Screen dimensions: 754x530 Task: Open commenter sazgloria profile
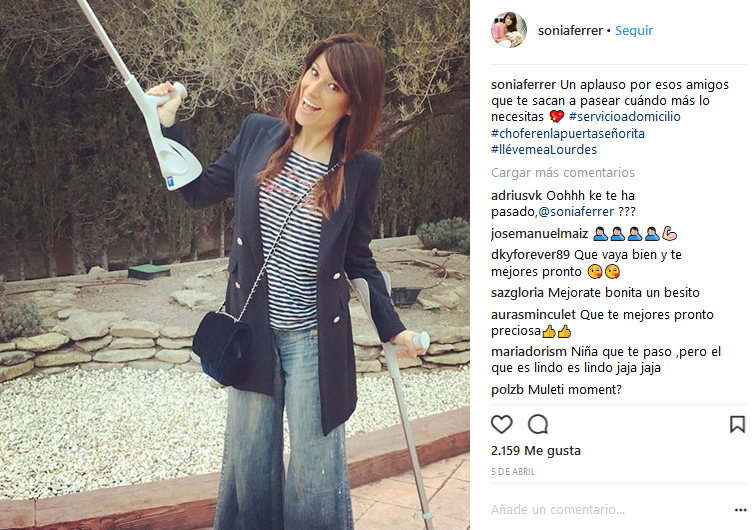pos(517,292)
